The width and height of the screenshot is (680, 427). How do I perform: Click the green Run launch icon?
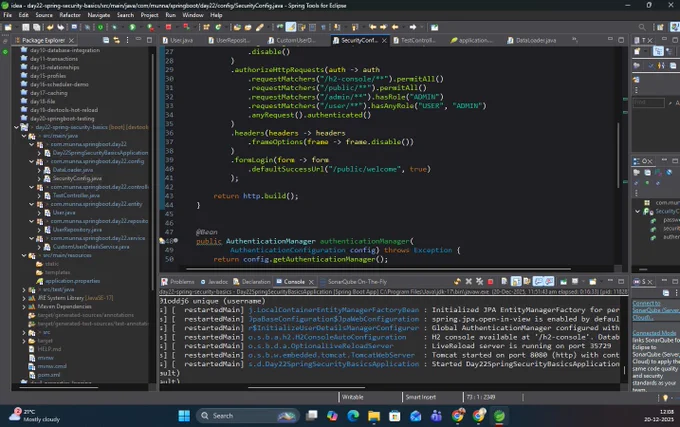(x=132, y=27)
